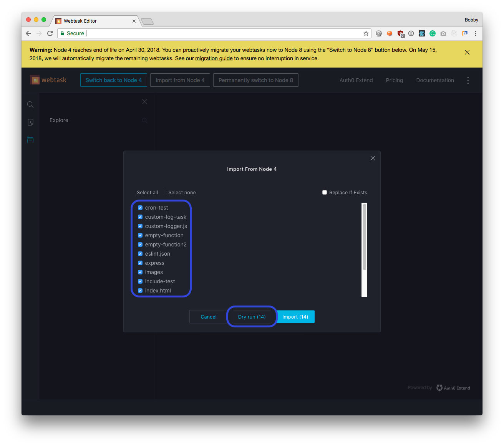This screenshot has width=504, height=446.
Task: Uncheck the express checkbox
Action: click(x=140, y=263)
